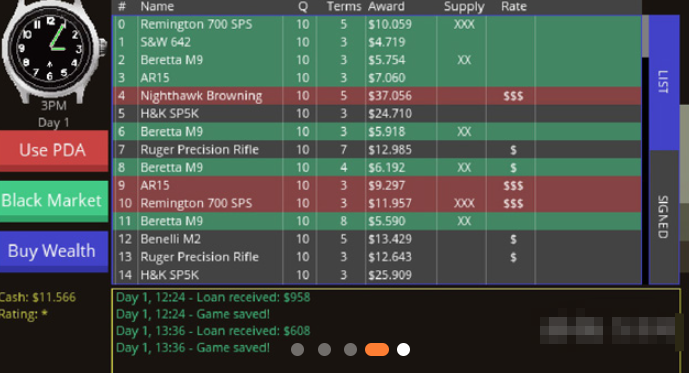Select the second gray page dot
The height and width of the screenshot is (373, 689).
pyautogui.click(x=324, y=350)
